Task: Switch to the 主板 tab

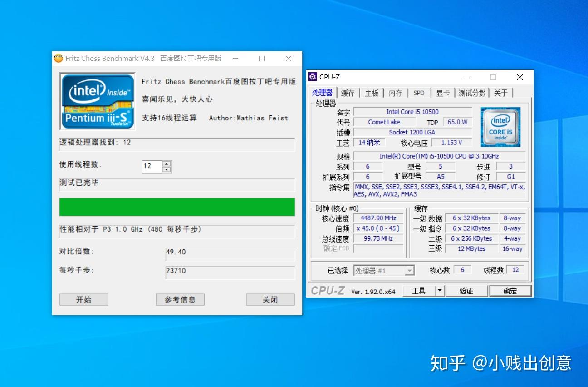Action: 372,93
